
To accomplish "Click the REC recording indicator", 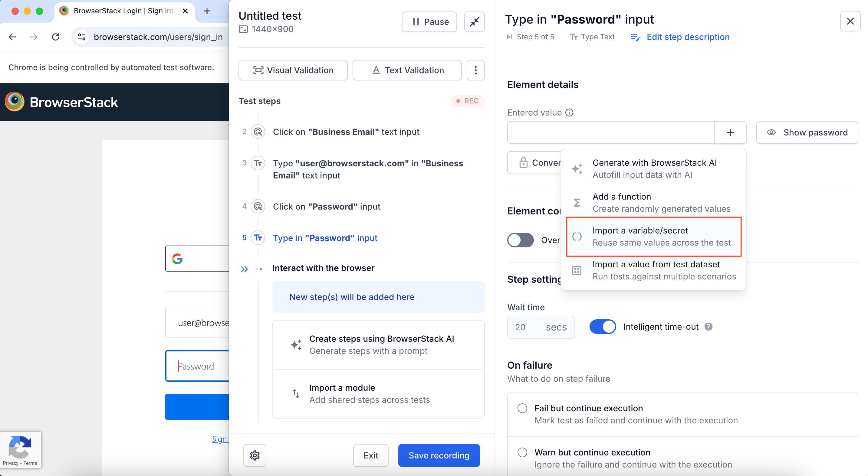I will (467, 101).
